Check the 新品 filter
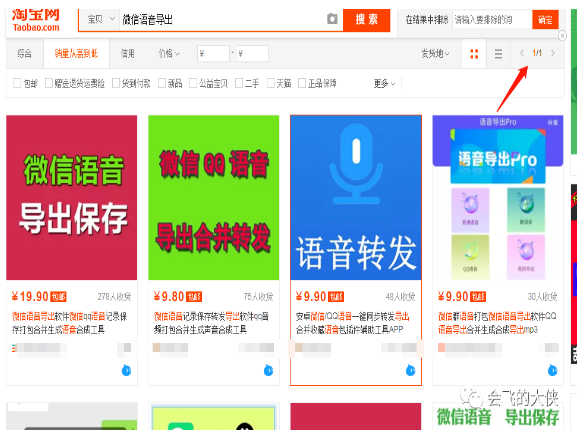Image resolution: width=582 pixels, height=433 pixels. pos(162,83)
